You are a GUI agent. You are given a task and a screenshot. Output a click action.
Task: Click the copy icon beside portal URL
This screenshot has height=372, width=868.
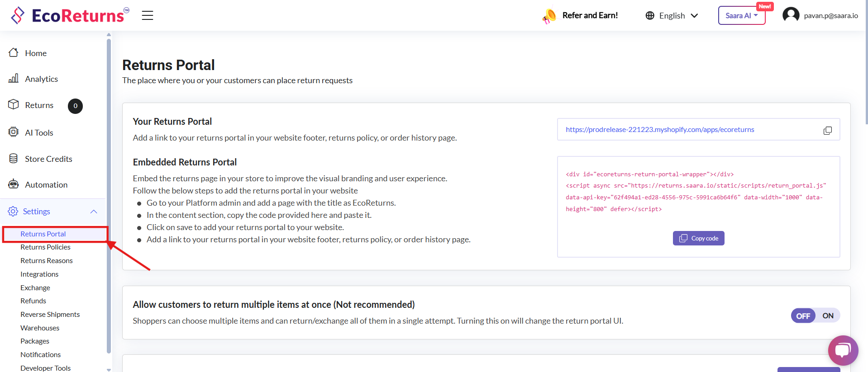827,130
